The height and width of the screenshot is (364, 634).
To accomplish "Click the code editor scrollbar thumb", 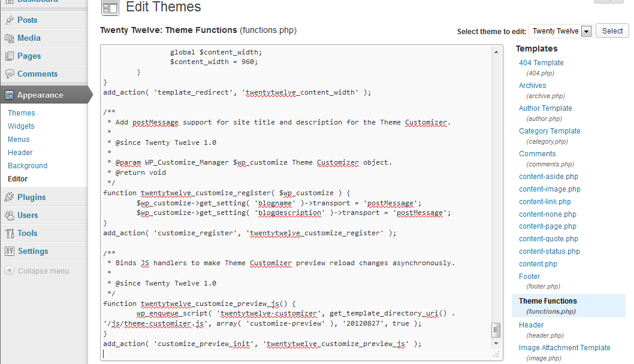I will (x=496, y=330).
